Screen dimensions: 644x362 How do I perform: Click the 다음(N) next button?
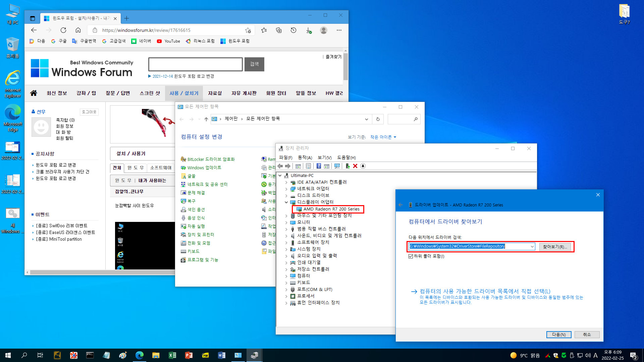(559, 335)
